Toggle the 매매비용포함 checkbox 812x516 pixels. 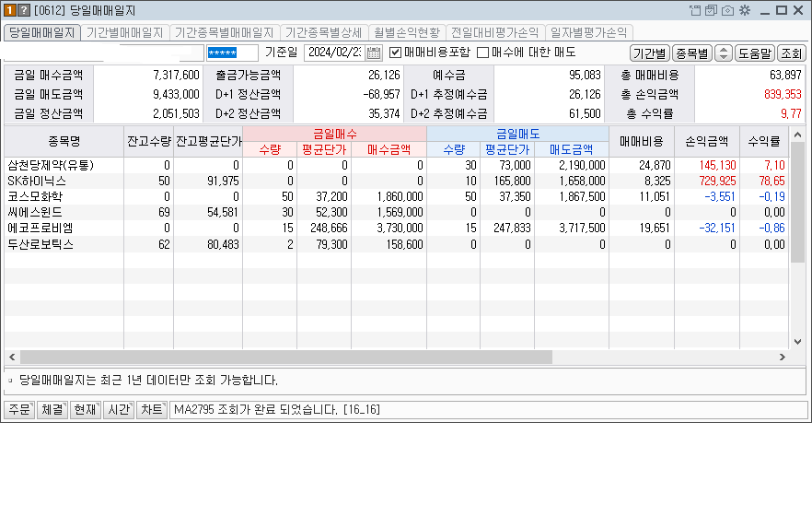[x=396, y=53]
